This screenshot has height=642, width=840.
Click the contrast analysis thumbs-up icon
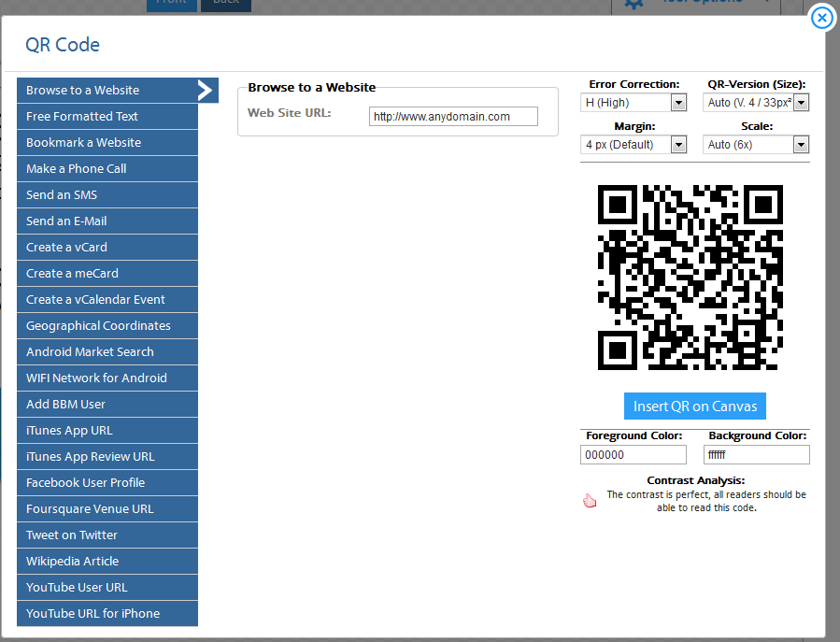[590, 501]
